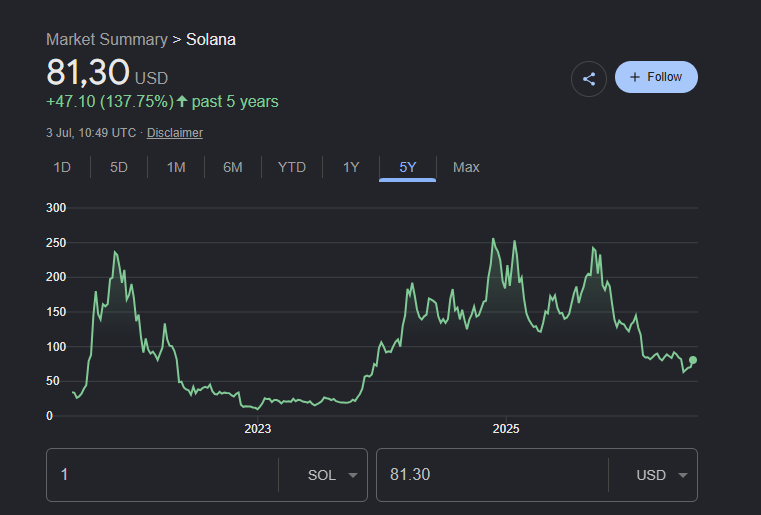Screen dimensions: 761x515
Task: Switch chart to 5D range
Action: point(119,167)
